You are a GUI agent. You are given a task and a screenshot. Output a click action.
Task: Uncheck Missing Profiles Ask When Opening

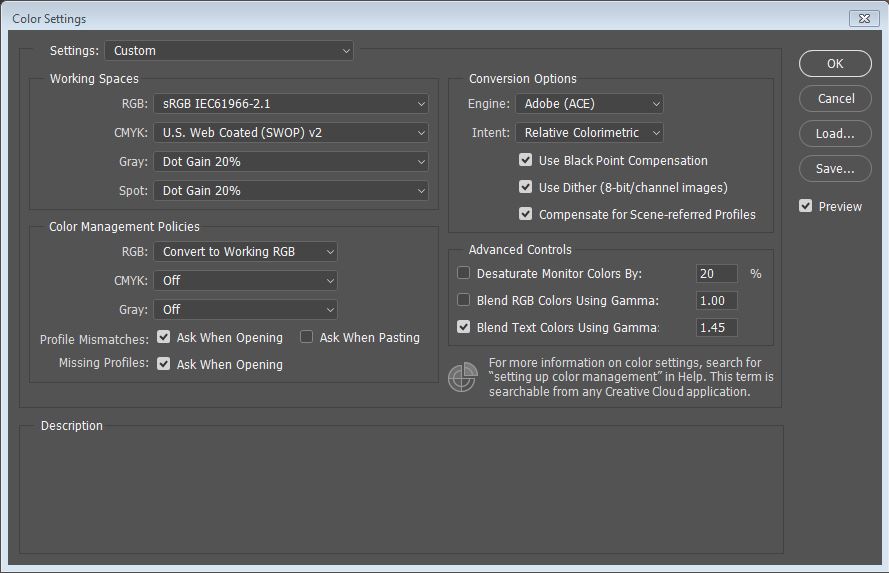click(x=164, y=365)
